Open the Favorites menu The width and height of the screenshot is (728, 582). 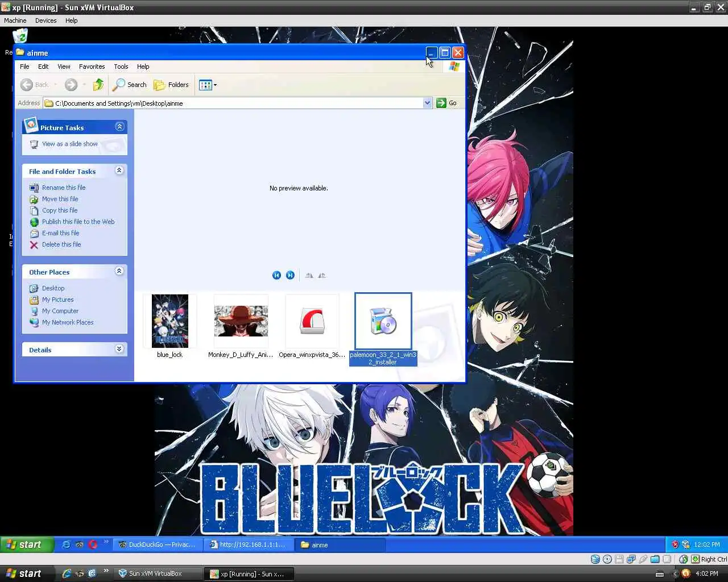click(92, 66)
